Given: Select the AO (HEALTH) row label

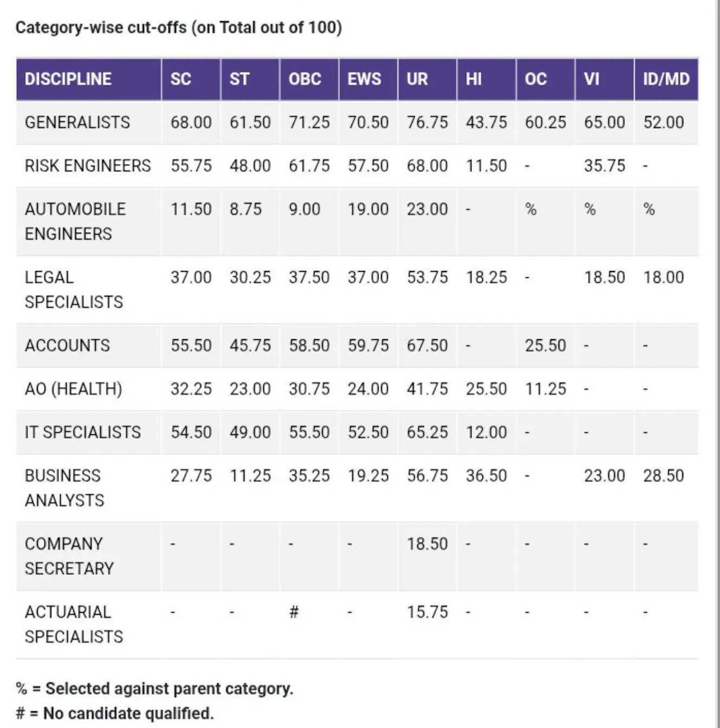Looking at the screenshot, I should [x=73, y=389].
